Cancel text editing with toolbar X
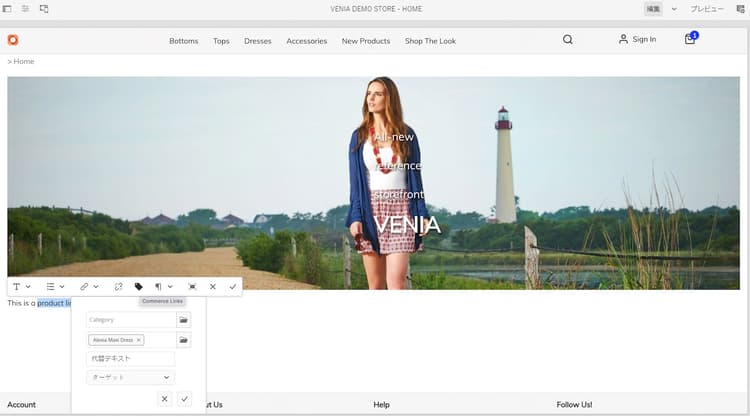750x416 pixels. (x=213, y=286)
